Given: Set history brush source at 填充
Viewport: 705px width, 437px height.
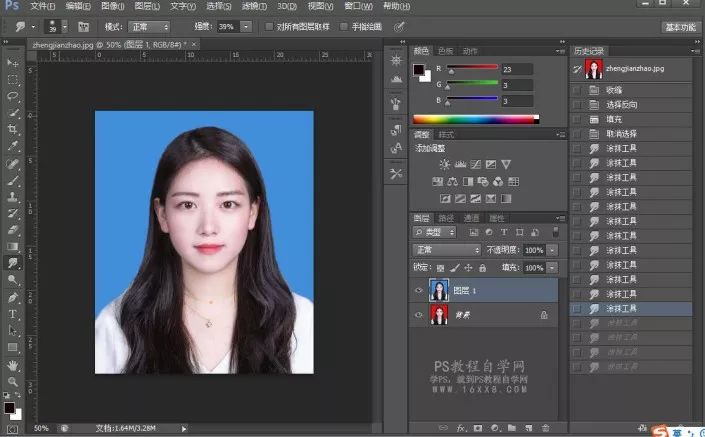Looking at the screenshot, I should pos(576,119).
